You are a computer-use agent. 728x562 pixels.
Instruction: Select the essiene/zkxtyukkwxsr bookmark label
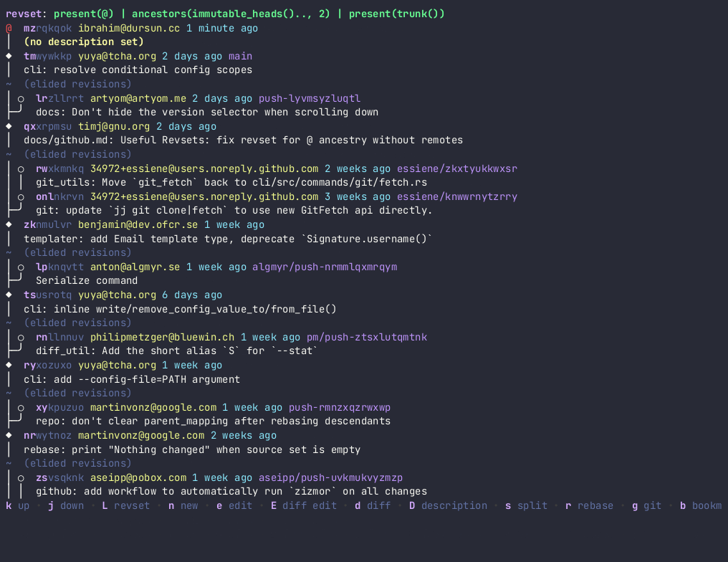[x=457, y=169]
